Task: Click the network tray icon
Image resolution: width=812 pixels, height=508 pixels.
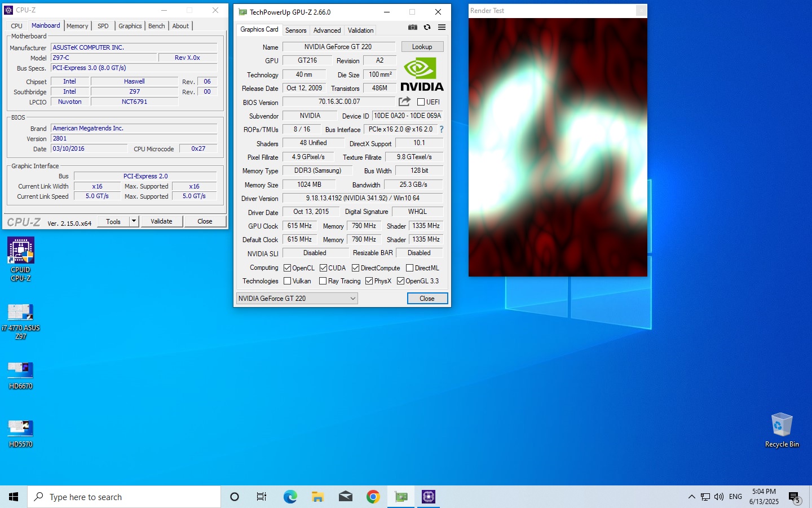Action: (705, 497)
